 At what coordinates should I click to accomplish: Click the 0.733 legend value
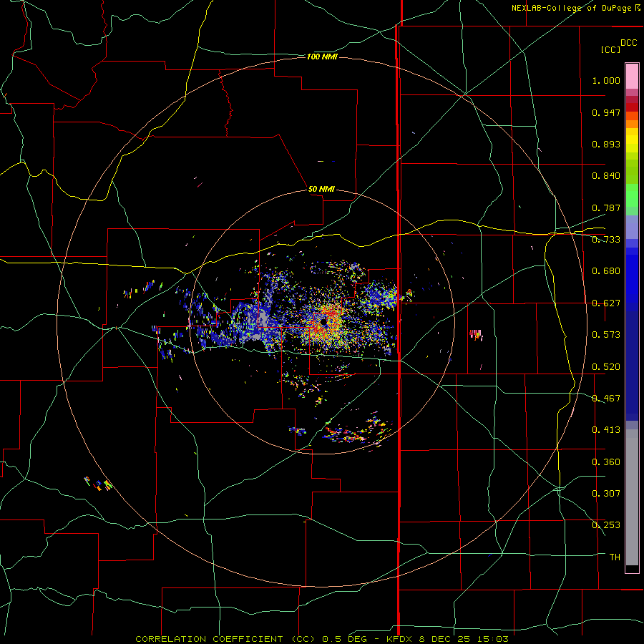(606, 240)
